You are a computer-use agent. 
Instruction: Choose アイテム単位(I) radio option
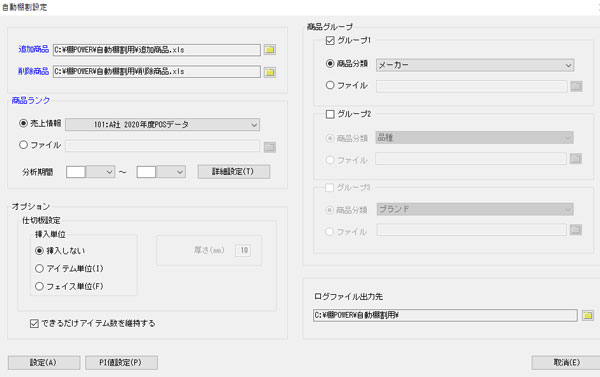pos(39,269)
